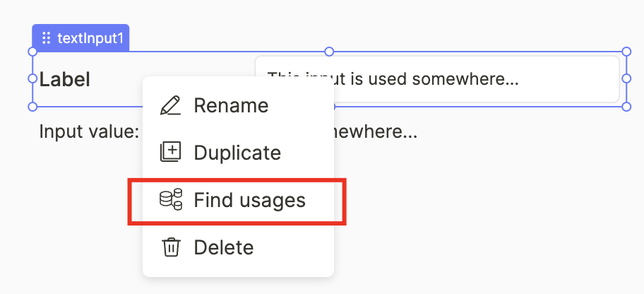Screen dimensions: 644x294
Task: Click the duplicate icon in context menu
Action: click(x=171, y=153)
